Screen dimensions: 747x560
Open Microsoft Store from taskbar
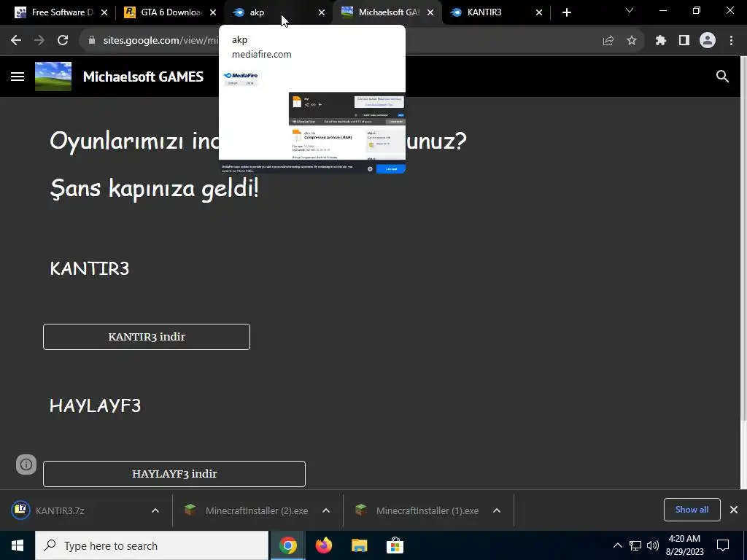coord(395,545)
